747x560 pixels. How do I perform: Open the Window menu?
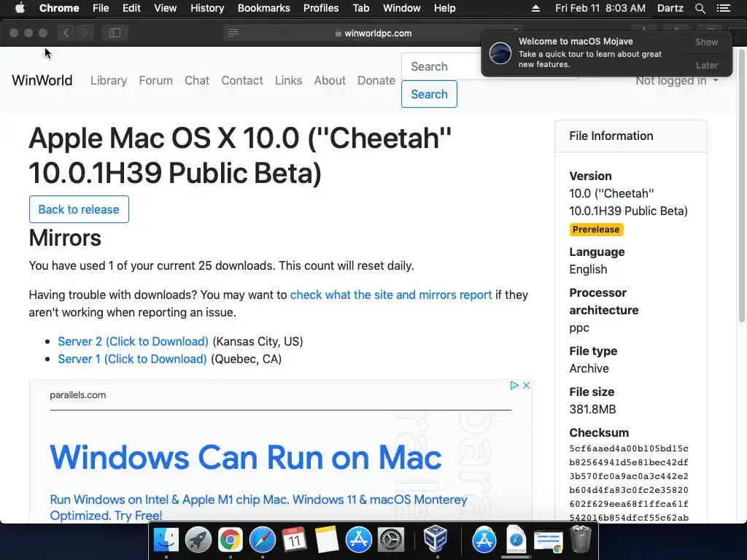(402, 8)
